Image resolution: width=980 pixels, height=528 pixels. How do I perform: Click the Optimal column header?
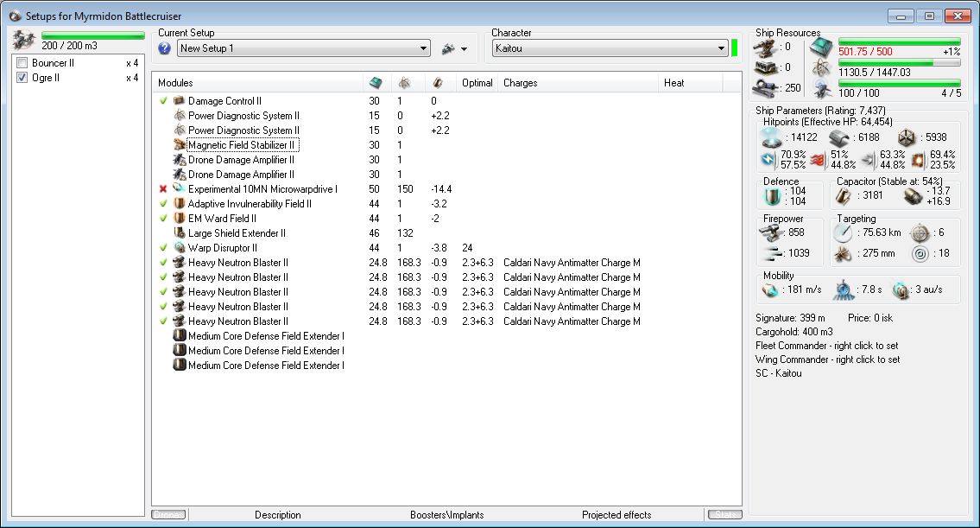(x=477, y=83)
